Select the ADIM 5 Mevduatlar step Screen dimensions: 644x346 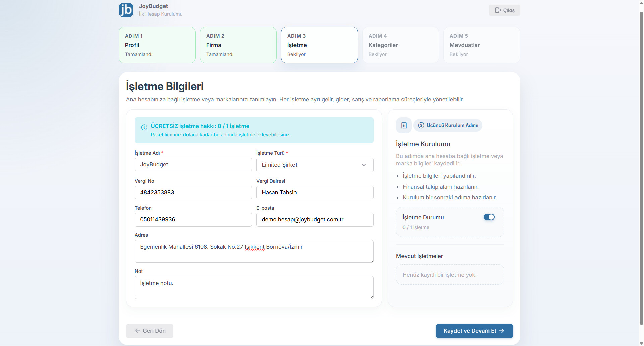[482, 45]
